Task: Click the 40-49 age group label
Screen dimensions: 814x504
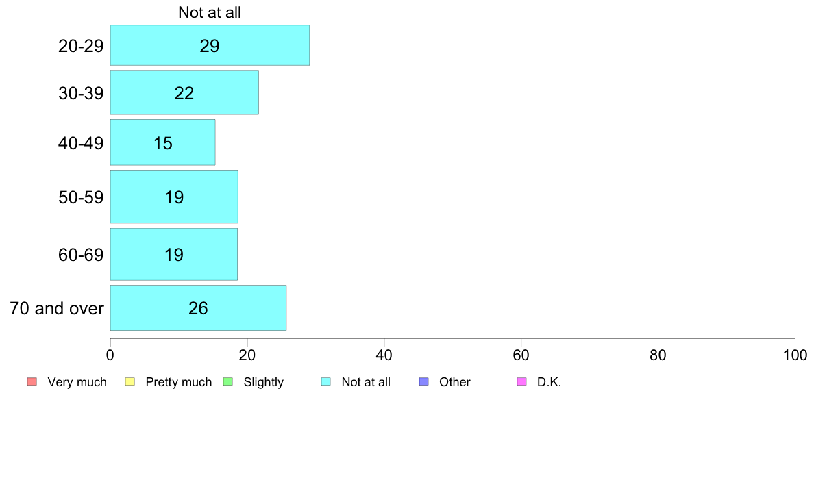Action: point(81,142)
